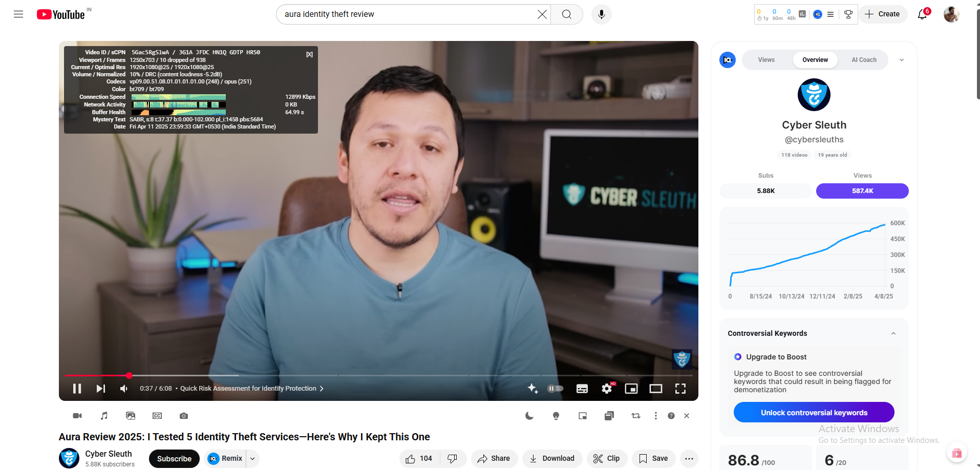This screenshot has height=470, width=980.
Task: Toggle dark mode with the moon icon
Action: tap(529, 416)
